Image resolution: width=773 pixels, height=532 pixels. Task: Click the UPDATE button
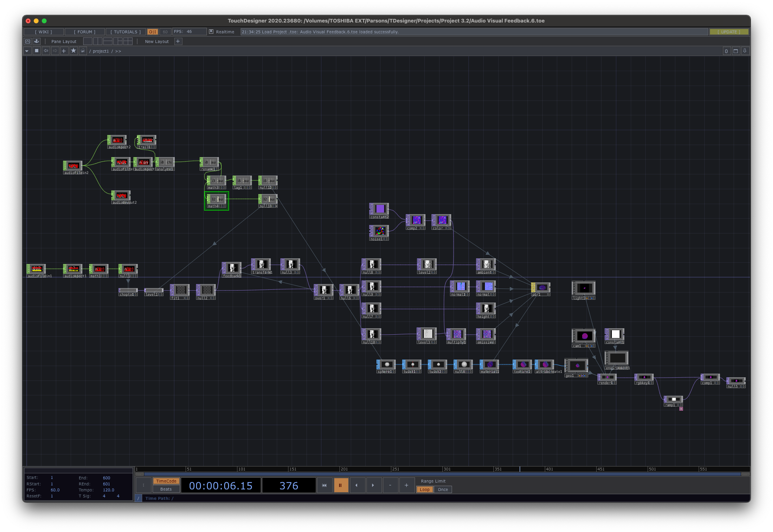pos(729,31)
